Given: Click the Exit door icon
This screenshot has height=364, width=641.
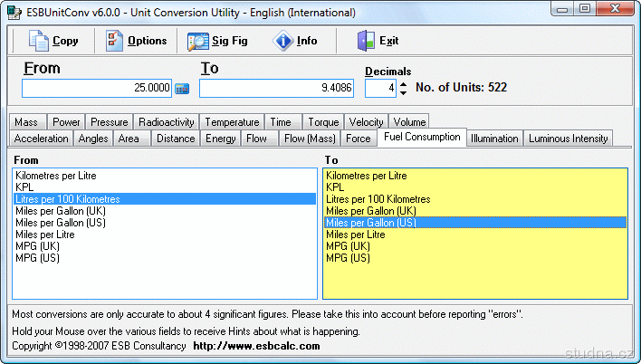Looking at the screenshot, I should click(365, 41).
